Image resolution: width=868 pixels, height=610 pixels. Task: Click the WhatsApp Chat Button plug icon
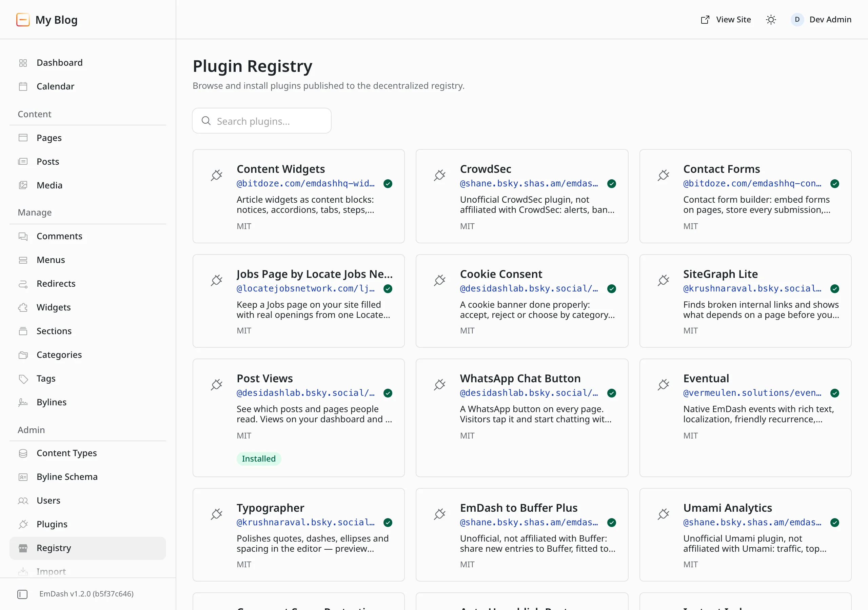(440, 385)
